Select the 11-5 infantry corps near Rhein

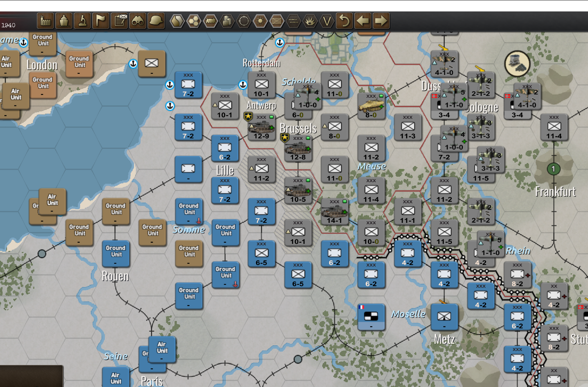click(x=444, y=233)
